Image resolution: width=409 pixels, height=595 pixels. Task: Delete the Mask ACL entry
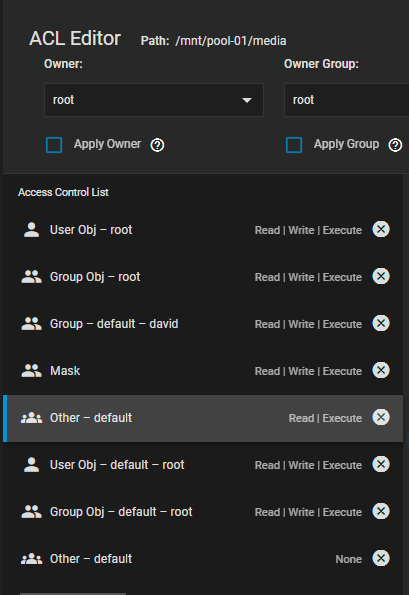[x=381, y=370]
